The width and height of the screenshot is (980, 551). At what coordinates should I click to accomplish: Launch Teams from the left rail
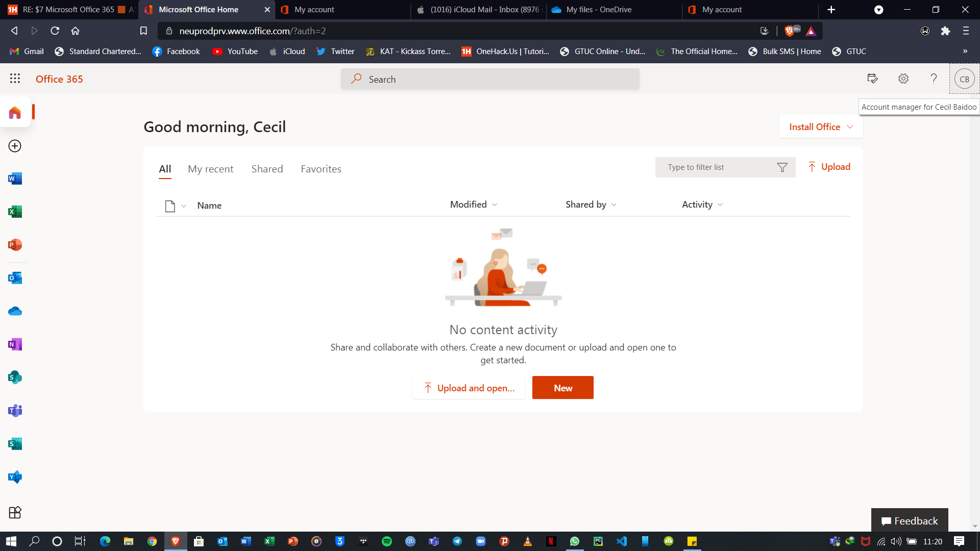[x=15, y=411]
